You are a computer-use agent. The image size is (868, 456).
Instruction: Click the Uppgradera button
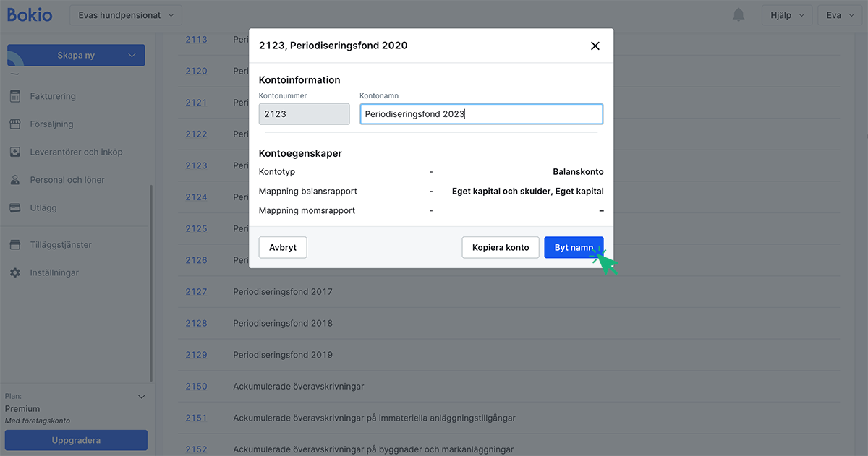76,440
